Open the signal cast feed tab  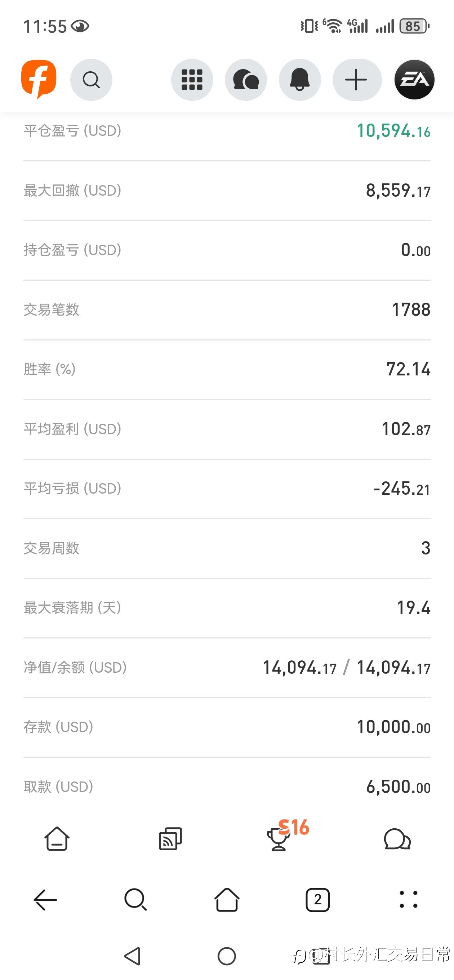170,838
